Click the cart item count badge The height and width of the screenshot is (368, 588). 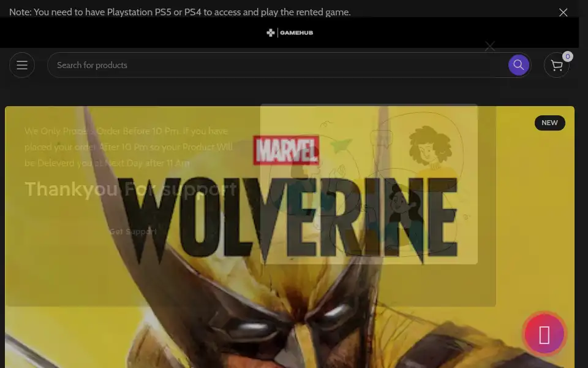567,56
